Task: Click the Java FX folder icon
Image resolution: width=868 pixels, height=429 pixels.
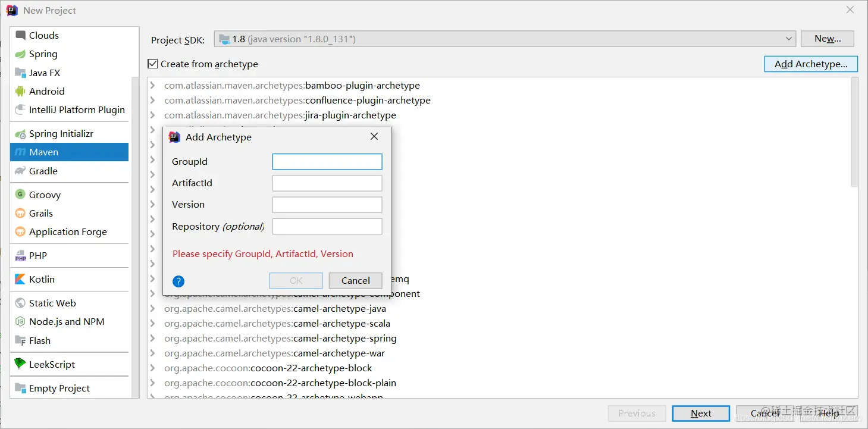Action: [x=20, y=73]
